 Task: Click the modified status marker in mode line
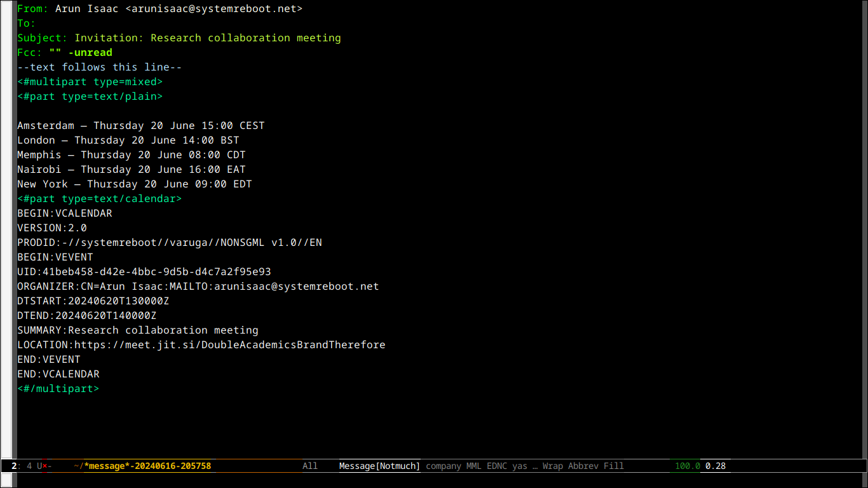point(44,466)
